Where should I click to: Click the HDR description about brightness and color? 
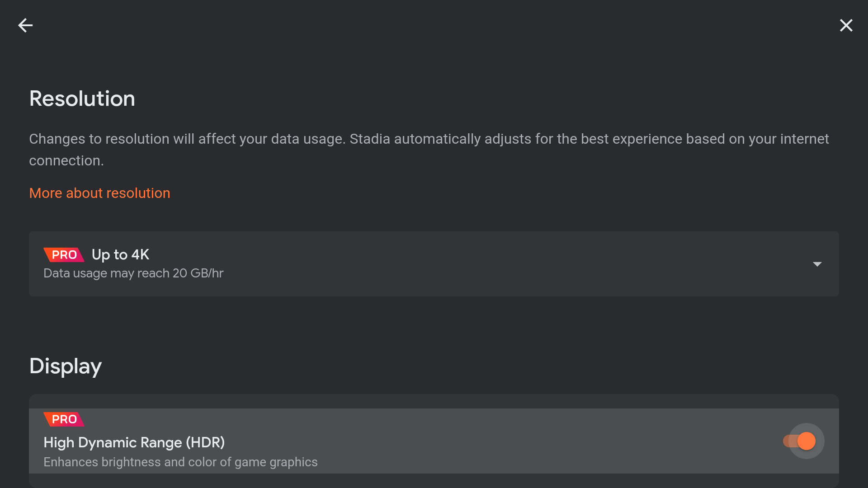point(180,462)
